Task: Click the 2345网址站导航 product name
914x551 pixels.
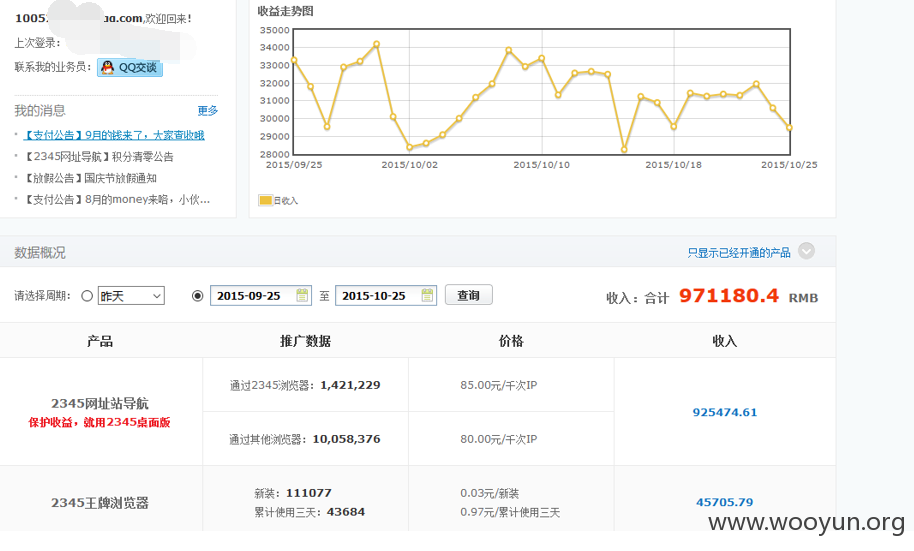Action: [x=100, y=403]
